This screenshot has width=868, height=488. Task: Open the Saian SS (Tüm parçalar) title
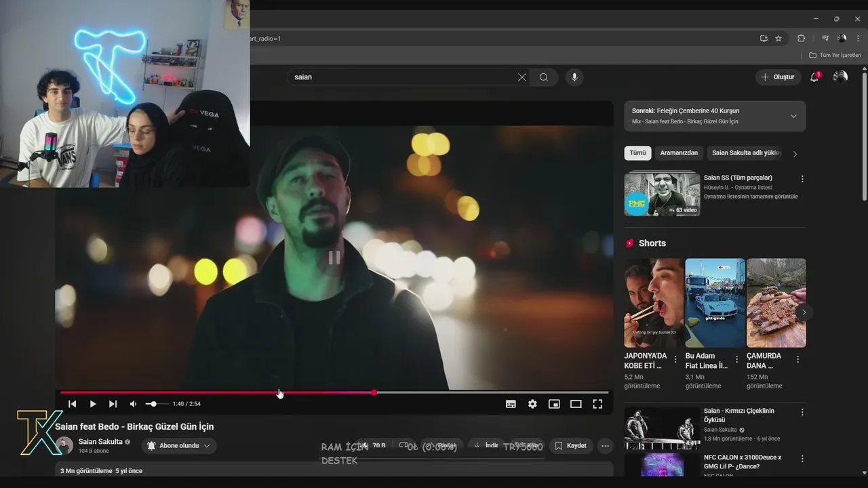pyautogui.click(x=738, y=178)
